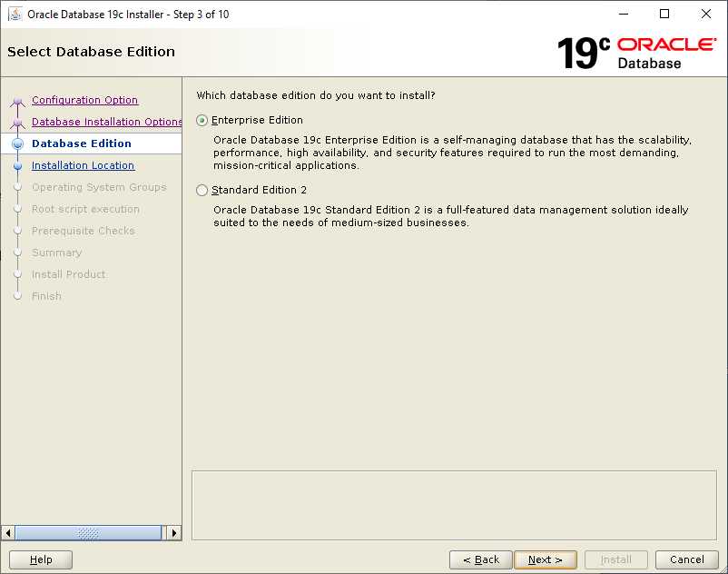Click the left scroll arrow of the step list
Viewport: 728px width, 574px height.
click(8, 532)
